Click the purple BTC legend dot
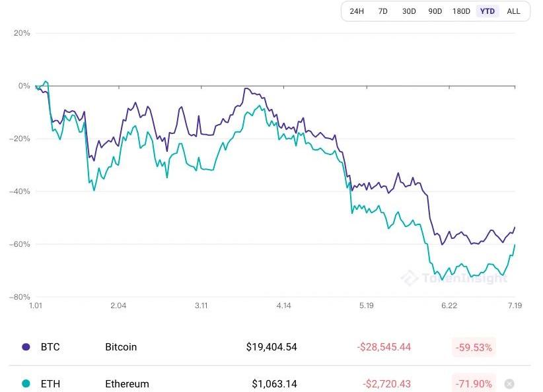 pyautogui.click(x=26, y=346)
